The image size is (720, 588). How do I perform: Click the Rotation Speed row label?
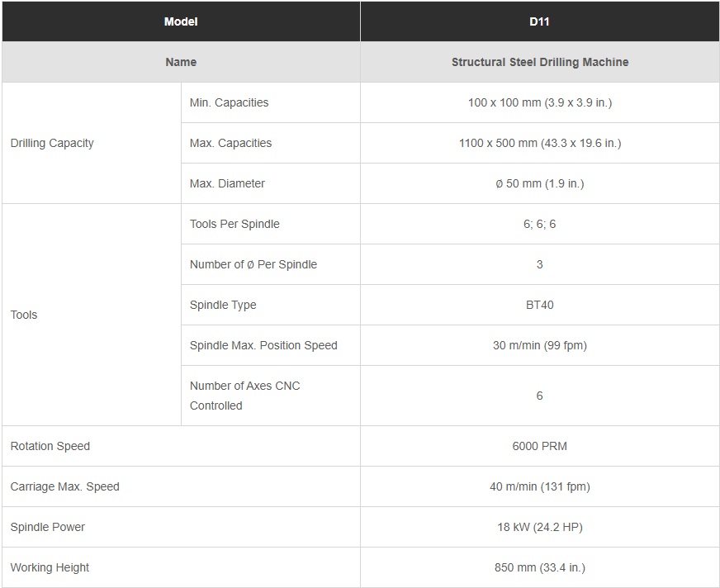(50, 446)
